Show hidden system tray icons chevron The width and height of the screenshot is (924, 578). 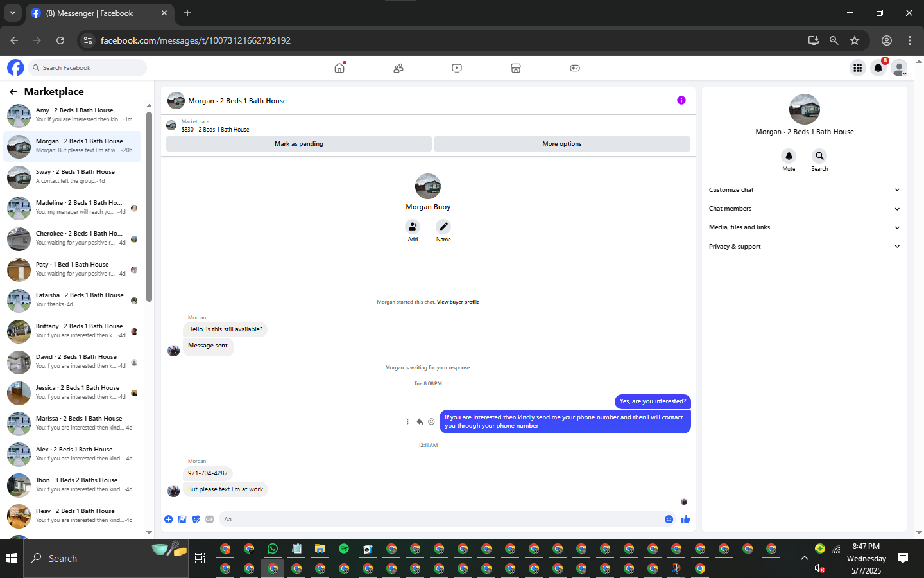tap(804, 558)
